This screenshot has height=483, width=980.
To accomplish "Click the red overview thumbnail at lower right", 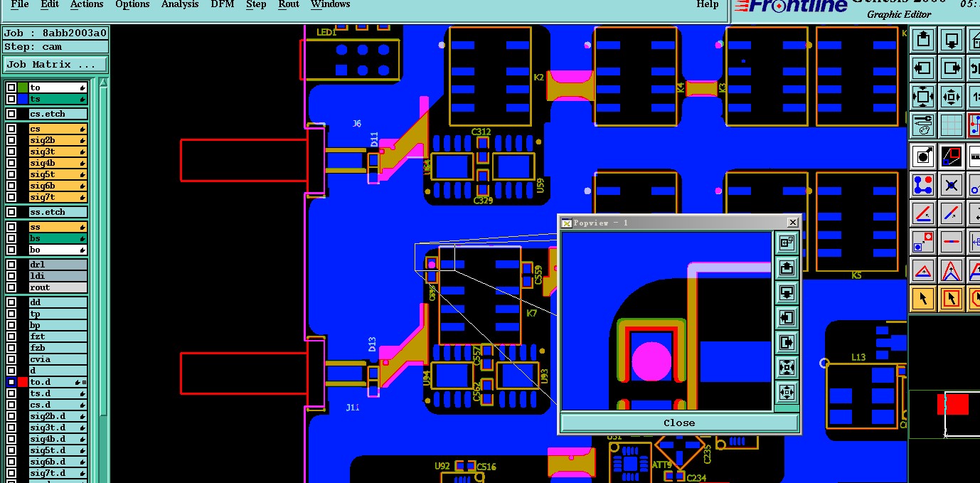I will (953, 404).
